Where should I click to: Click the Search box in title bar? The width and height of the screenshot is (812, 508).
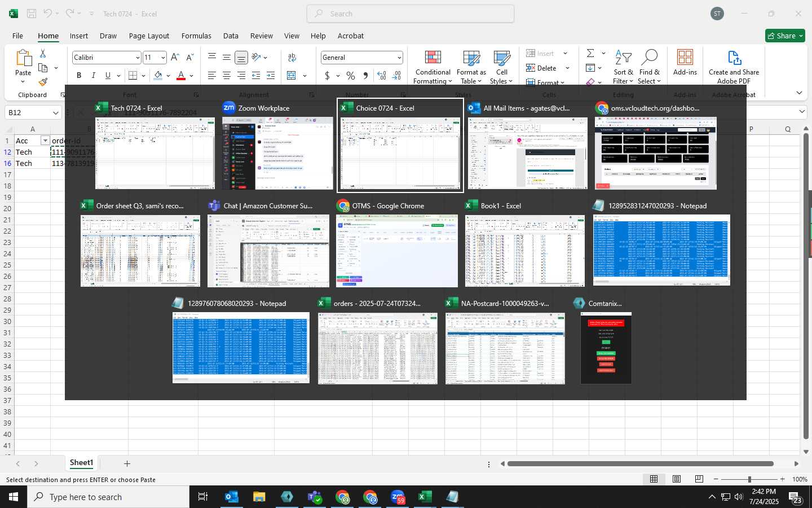[411, 14]
